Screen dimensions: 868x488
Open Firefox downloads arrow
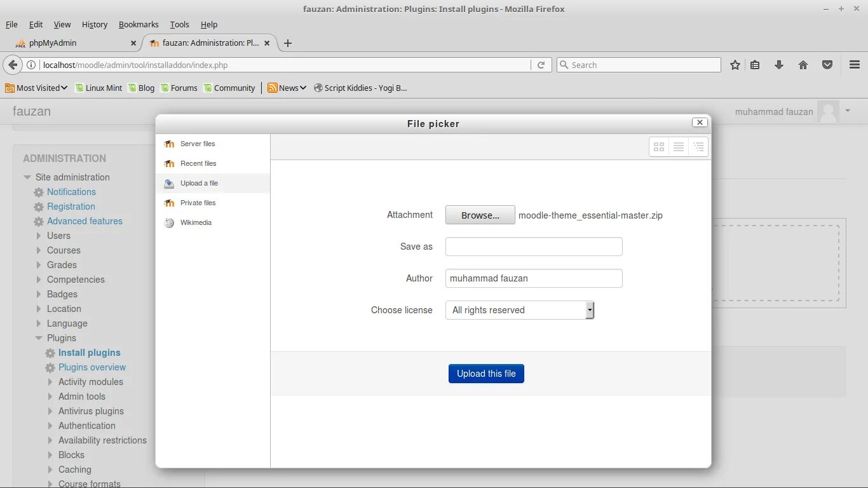[779, 65]
